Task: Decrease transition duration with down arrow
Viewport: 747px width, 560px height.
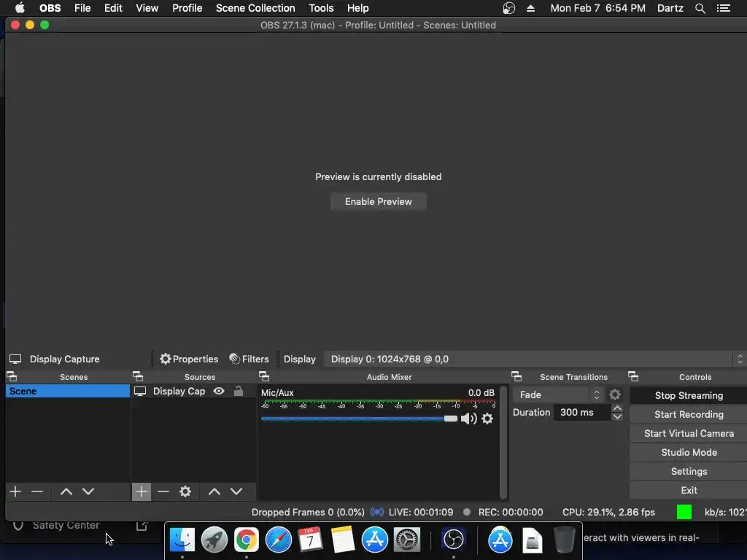Action: click(617, 416)
